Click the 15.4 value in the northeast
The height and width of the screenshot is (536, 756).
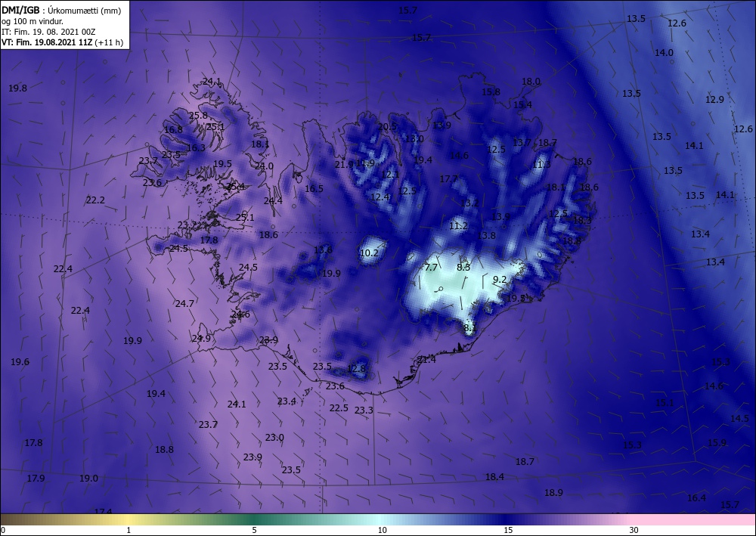tap(522, 104)
